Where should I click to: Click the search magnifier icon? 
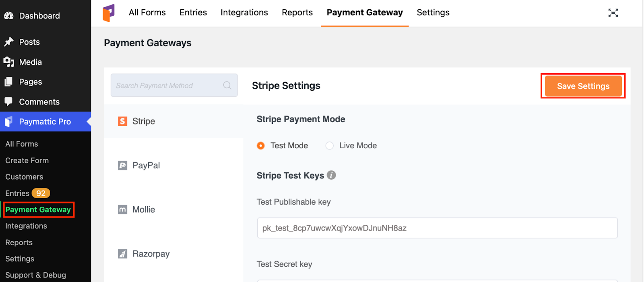[227, 85]
